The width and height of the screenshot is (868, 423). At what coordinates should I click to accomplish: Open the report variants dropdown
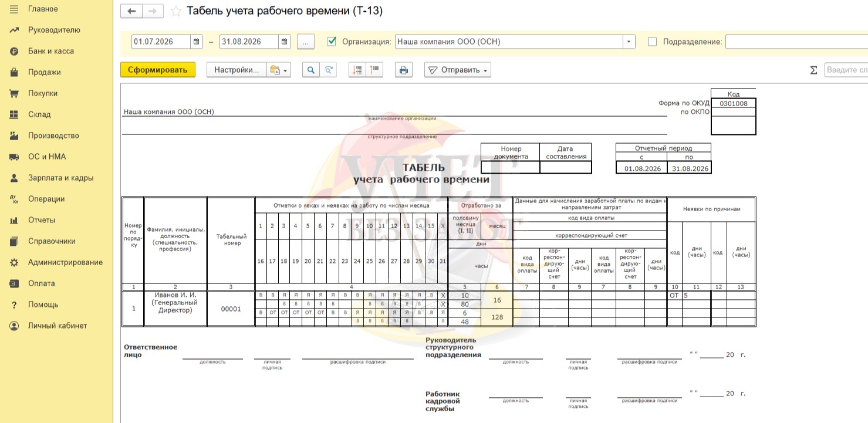click(x=279, y=70)
